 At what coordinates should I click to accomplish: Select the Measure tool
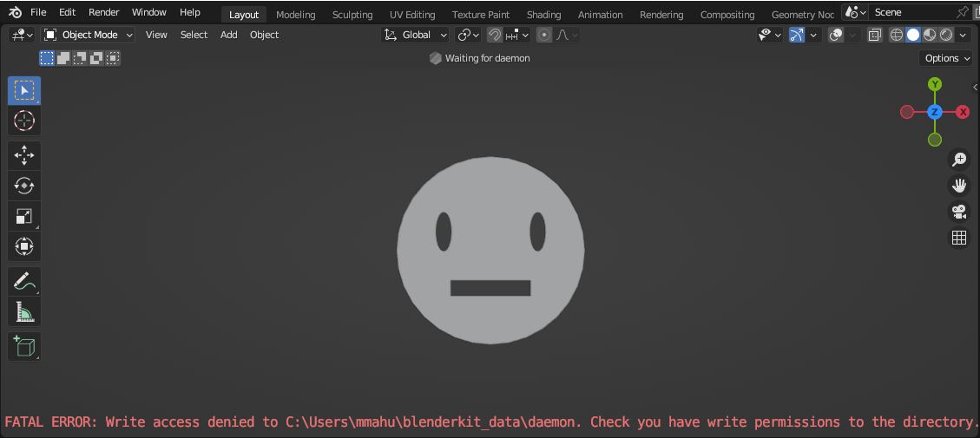[x=24, y=311]
